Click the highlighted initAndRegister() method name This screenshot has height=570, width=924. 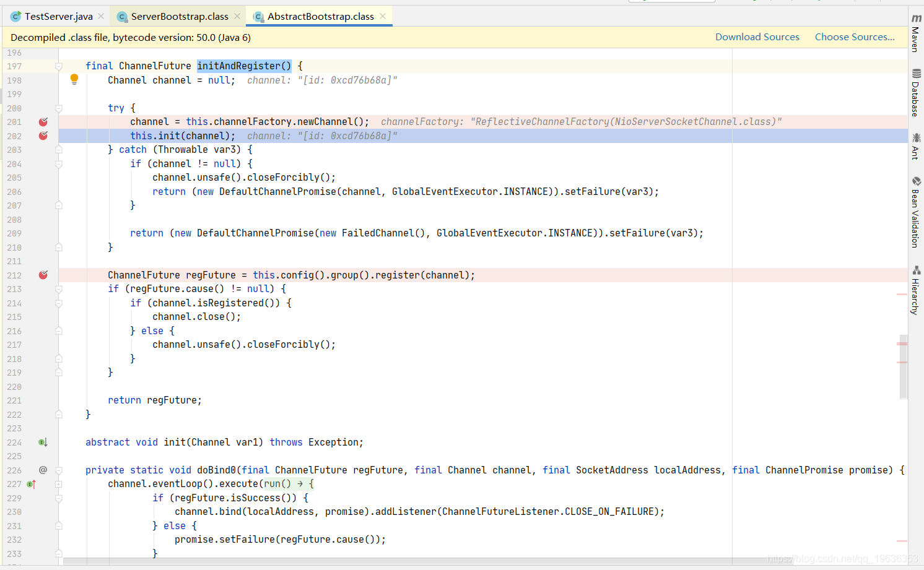[244, 66]
